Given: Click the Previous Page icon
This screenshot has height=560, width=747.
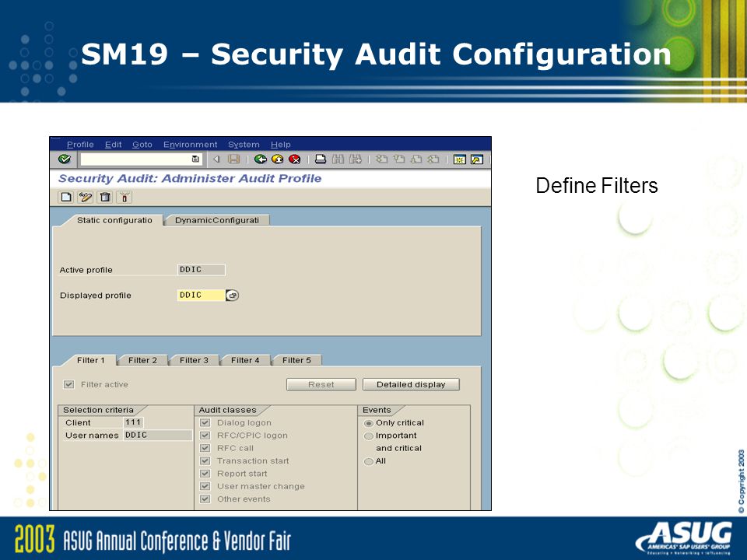Looking at the screenshot, I should [399, 159].
